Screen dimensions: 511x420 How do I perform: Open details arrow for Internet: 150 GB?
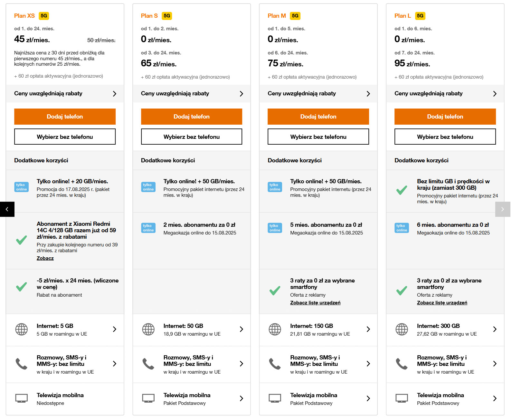[368, 329]
